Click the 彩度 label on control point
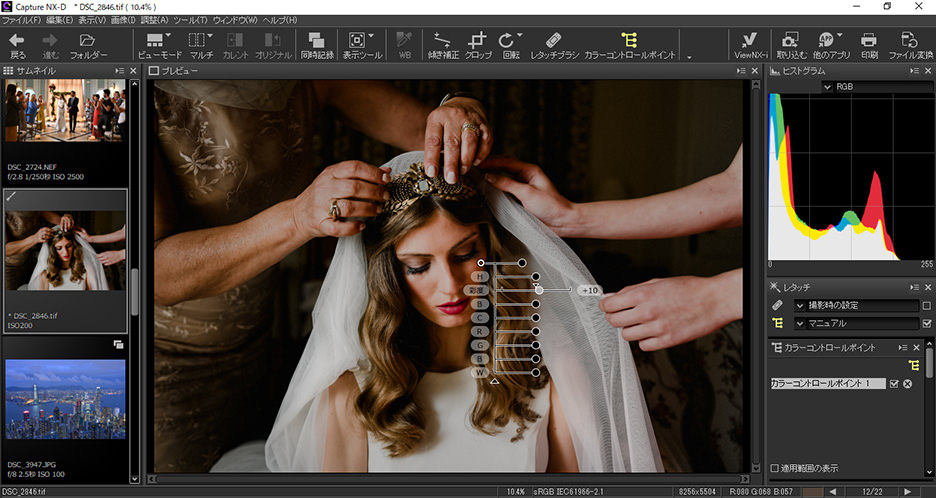 (476, 290)
